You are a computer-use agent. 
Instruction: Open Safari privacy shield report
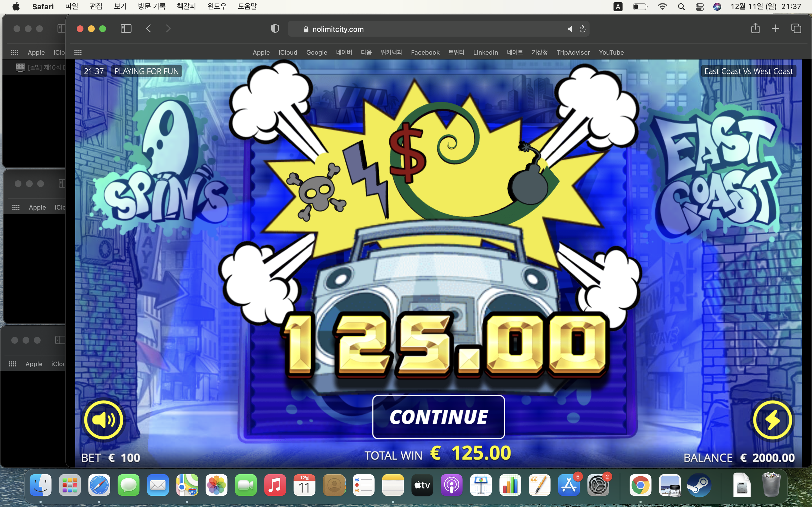point(275,29)
